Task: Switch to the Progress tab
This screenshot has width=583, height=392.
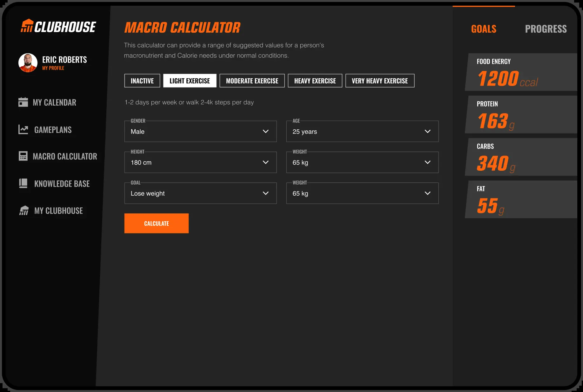Action: (x=546, y=29)
